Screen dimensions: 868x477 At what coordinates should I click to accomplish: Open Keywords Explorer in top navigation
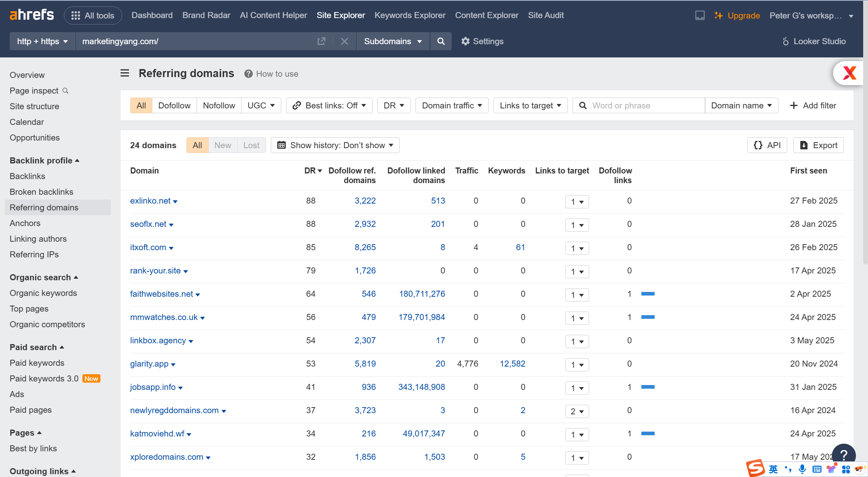coord(410,15)
